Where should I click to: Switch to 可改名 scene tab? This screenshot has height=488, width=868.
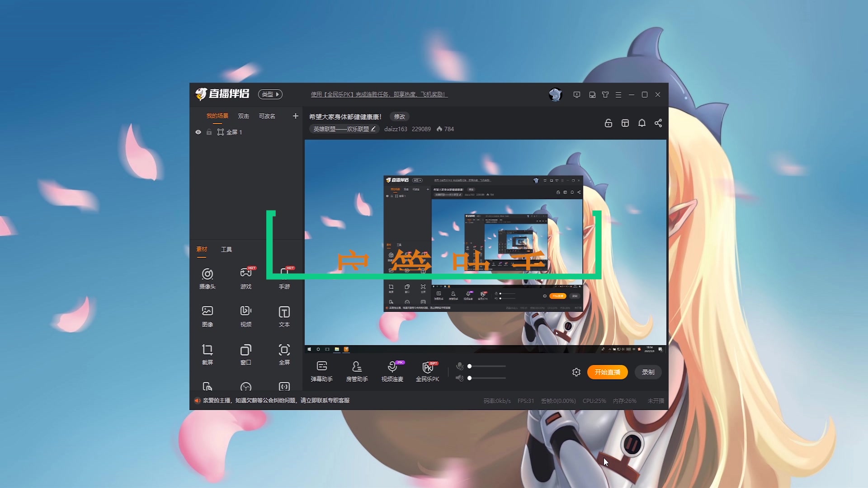tap(267, 116)
